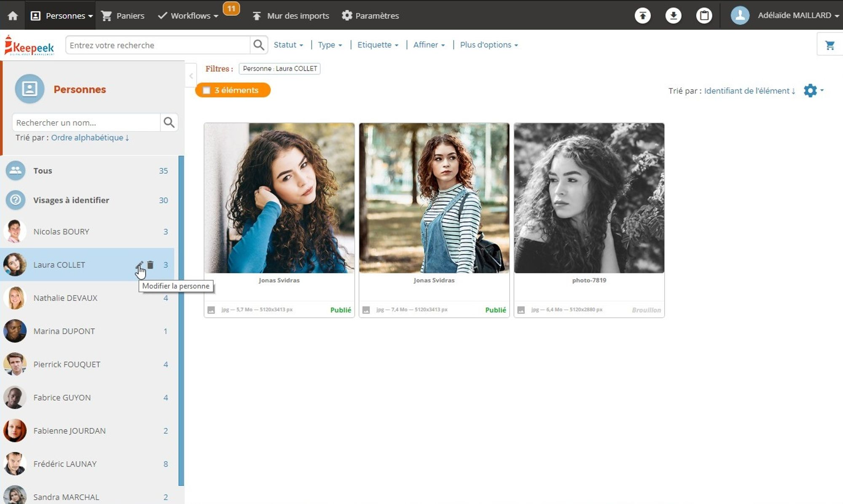This screenshot has height=504, width=843.
Task: Select Frédéric LAUNAY in people list
Action: click(65, 464)
